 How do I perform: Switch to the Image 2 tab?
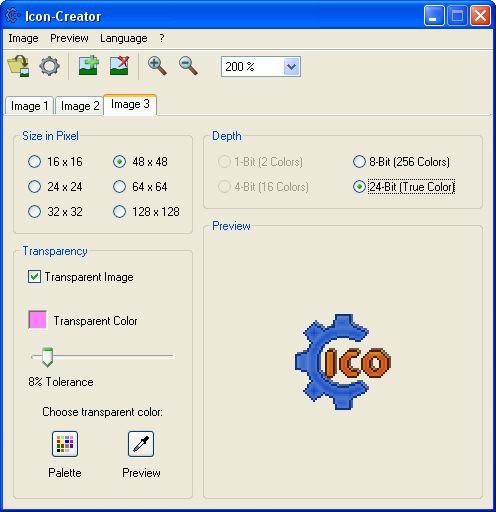[x=80, y=106]
